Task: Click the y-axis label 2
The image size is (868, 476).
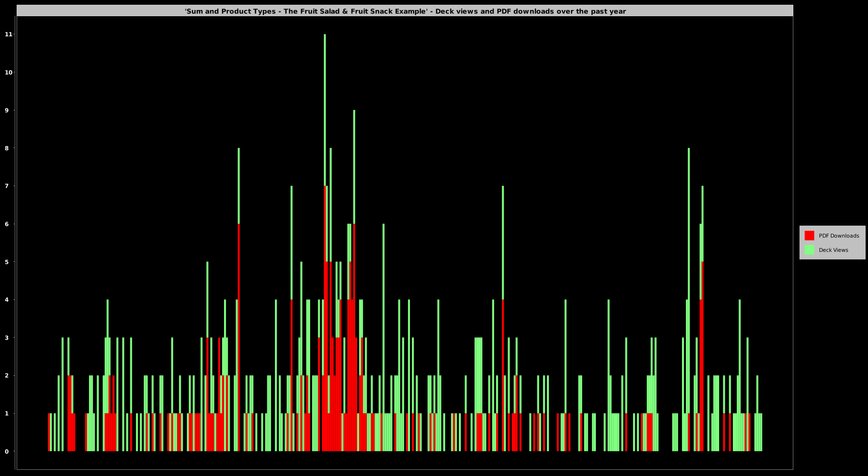Action: (7, 375)
